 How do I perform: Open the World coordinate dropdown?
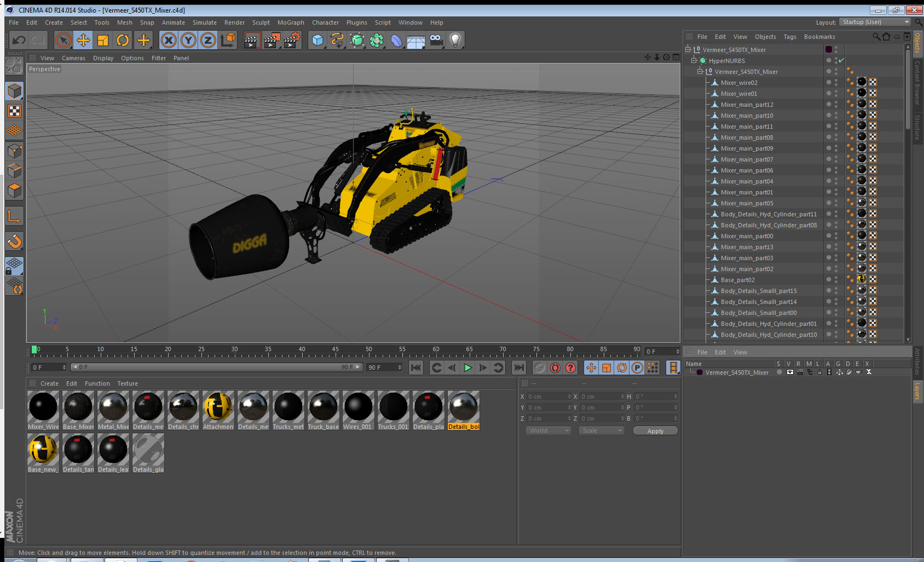[548, 431]
